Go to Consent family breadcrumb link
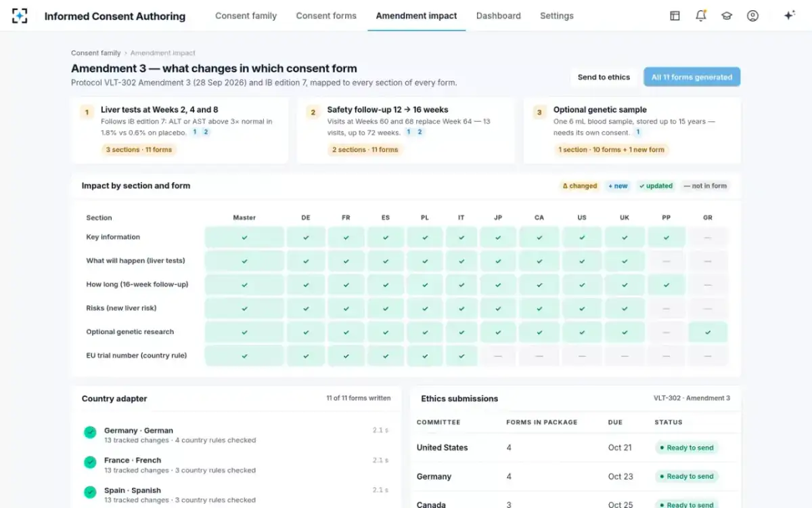The image size is (812, 508). (96, 53)
